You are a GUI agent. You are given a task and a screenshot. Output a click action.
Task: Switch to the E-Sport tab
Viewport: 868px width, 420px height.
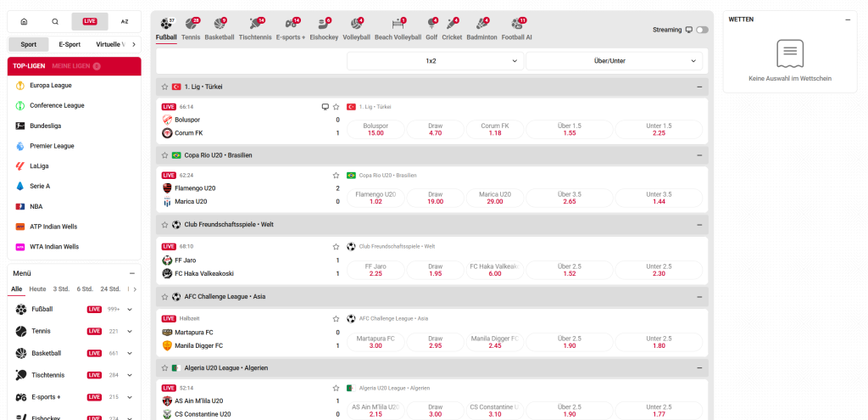(70, 44)
